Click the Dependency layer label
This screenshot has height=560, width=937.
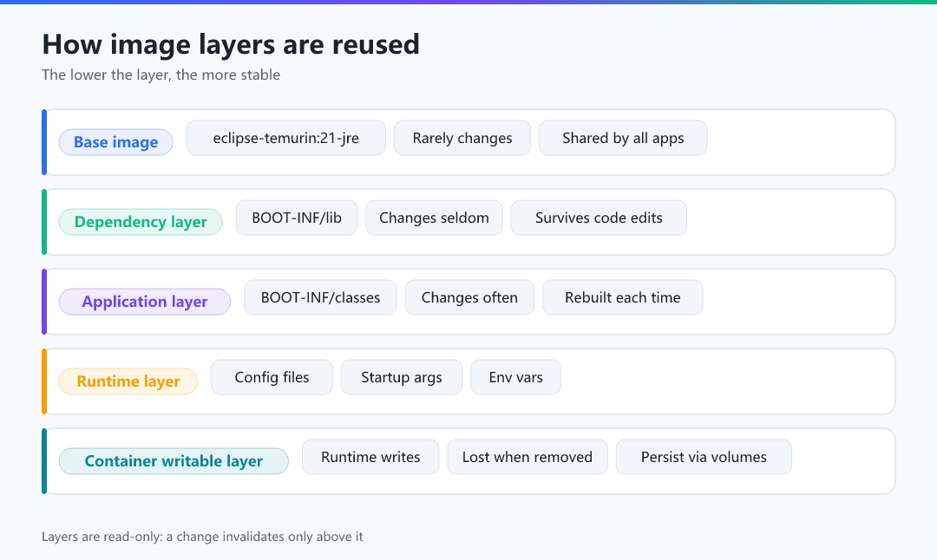pos(141,222)
